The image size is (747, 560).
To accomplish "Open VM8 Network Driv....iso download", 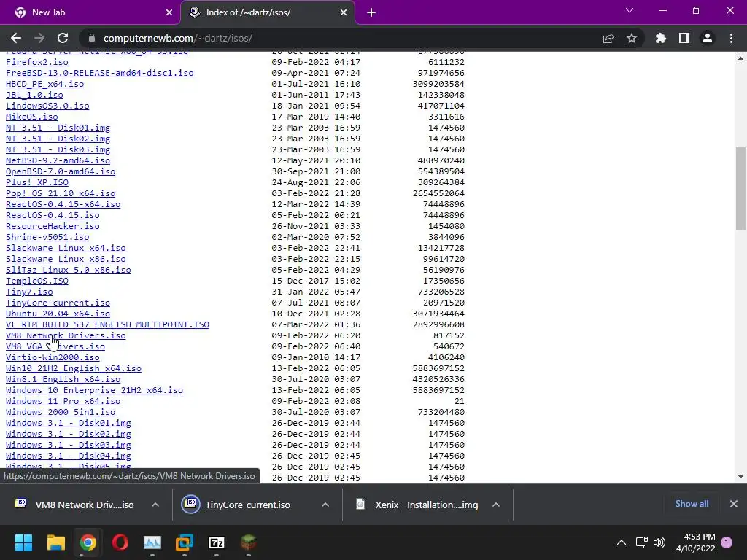I will coord(75,505).
